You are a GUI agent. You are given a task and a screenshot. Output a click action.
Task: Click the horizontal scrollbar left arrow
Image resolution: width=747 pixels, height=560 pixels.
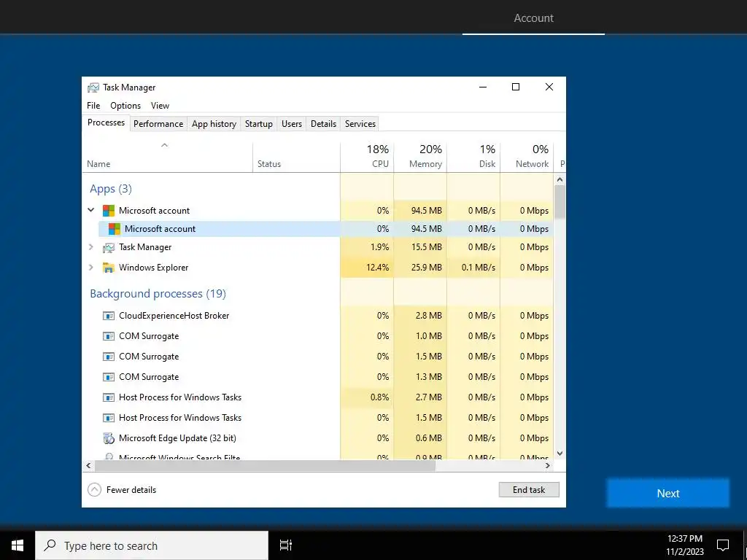coord(88,466)
